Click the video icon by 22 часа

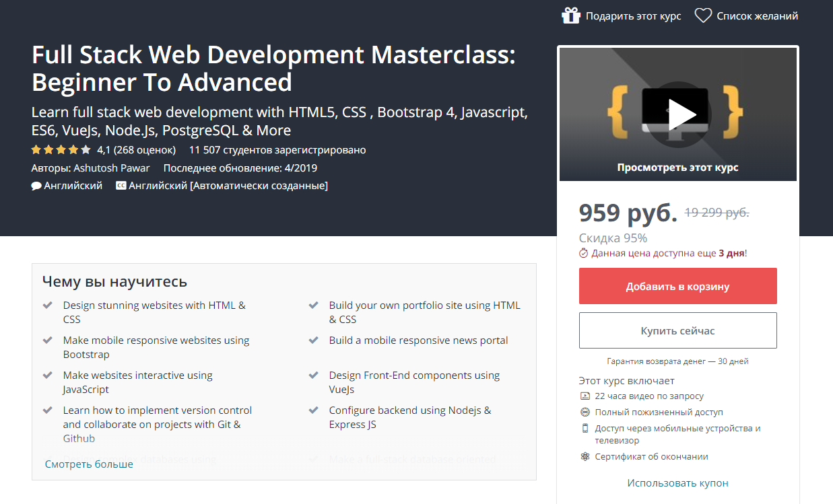point(585,396)
